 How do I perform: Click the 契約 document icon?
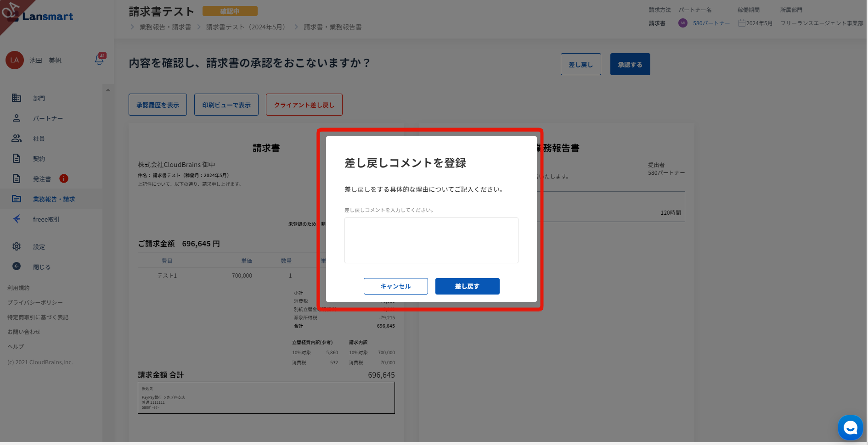coord(17,158)
